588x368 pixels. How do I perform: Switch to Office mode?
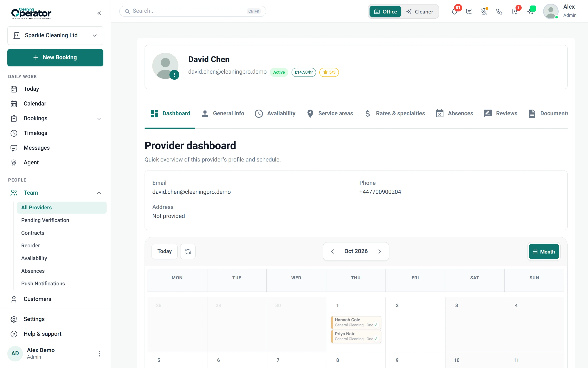pyautogui.click(x=385, y=11)
